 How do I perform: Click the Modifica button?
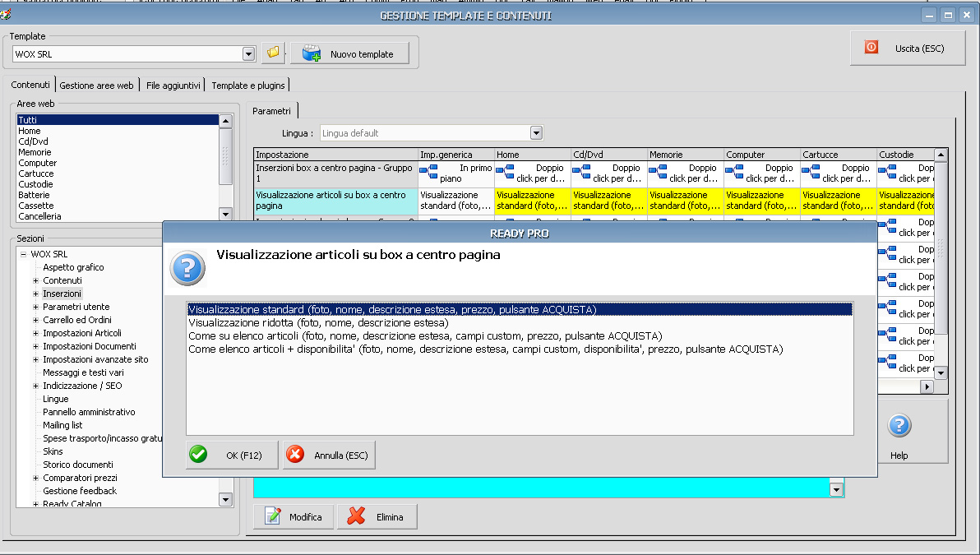pyautogui.click(x=294, y=517)
